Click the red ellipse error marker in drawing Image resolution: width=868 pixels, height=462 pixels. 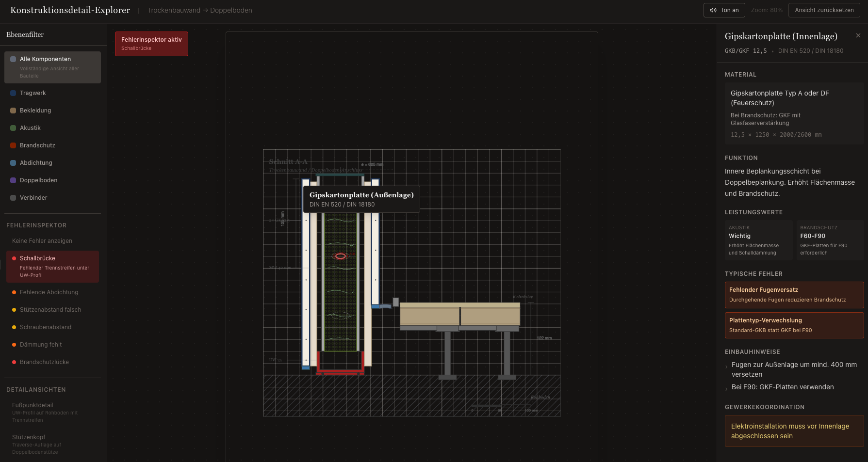341,256
